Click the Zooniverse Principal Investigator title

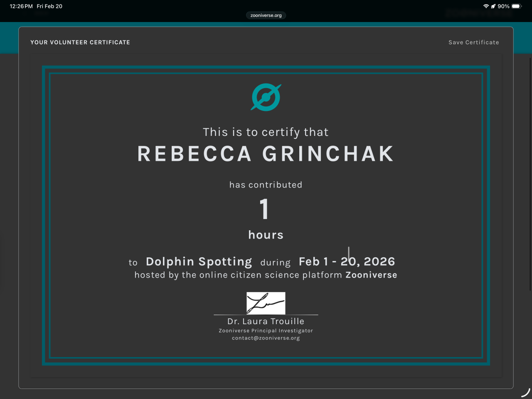coord(266,331)
